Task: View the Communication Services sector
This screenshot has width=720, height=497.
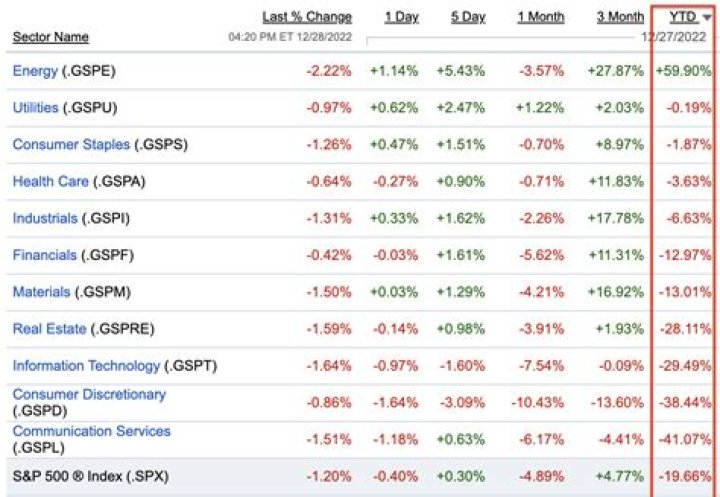Action: [x=91, y=431]
